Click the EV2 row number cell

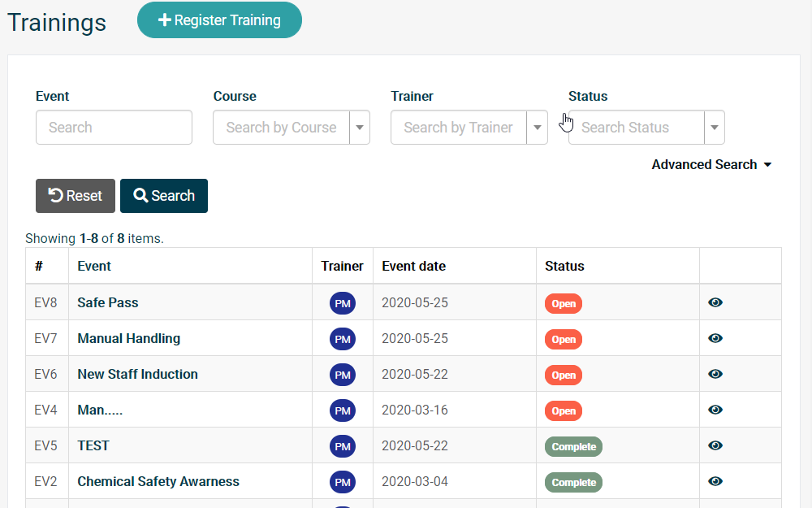(x=45, y=481)
